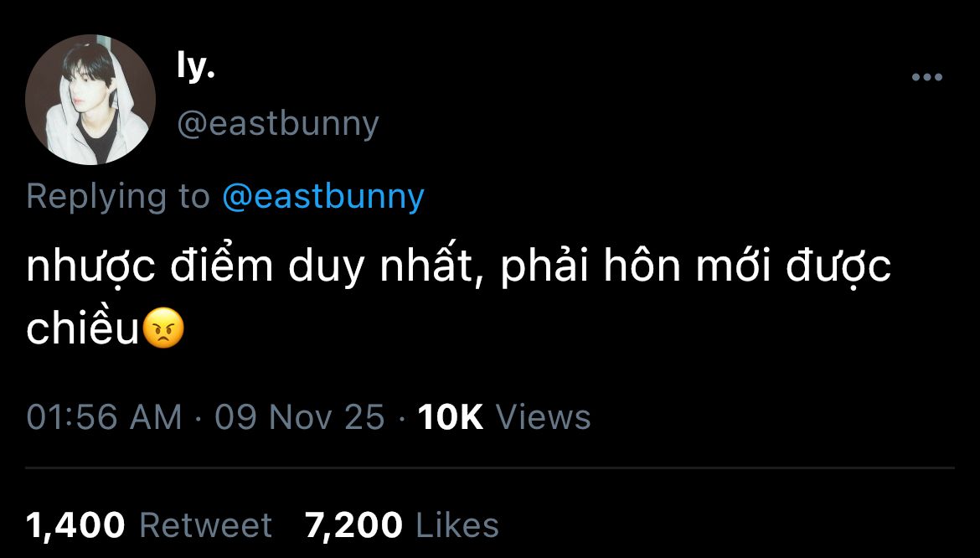Click the 7,200 likes number
The height and width of the screenshot is (558, 980).
pos(353,525)
